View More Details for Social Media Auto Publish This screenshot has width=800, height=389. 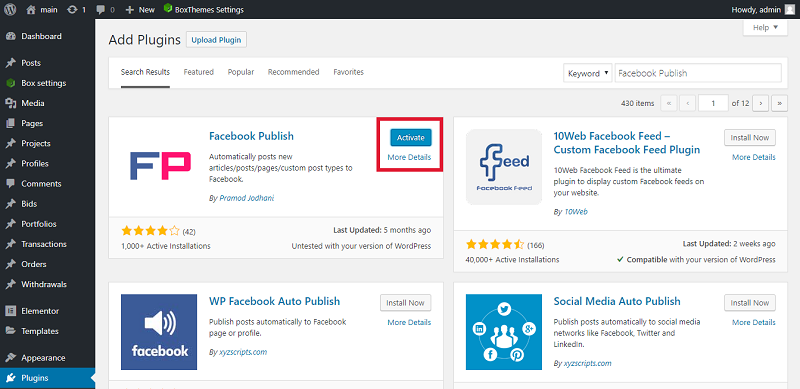point(754,323)
